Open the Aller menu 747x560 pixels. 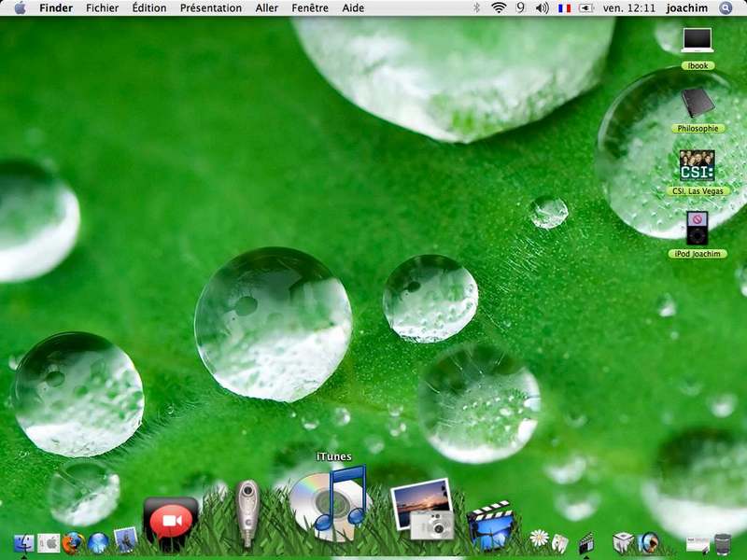tap(266, 7)
